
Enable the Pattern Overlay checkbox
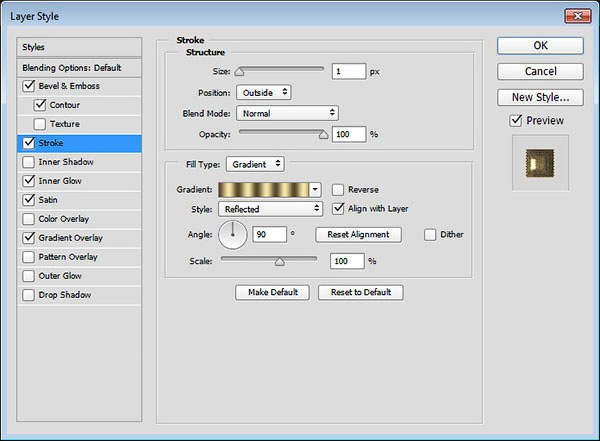29,257
